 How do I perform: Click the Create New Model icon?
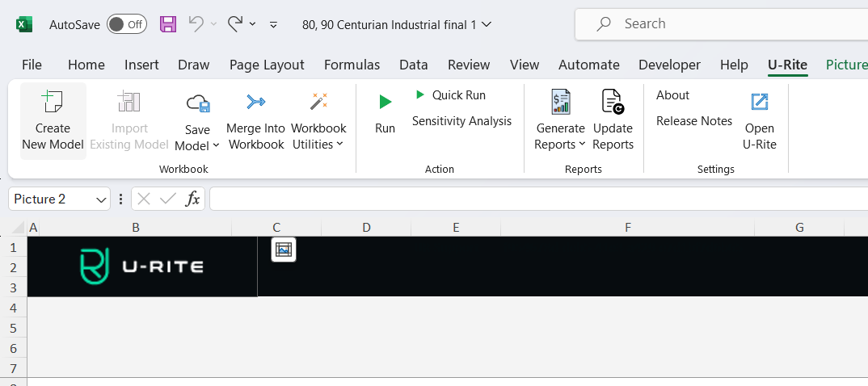point(53,102)
